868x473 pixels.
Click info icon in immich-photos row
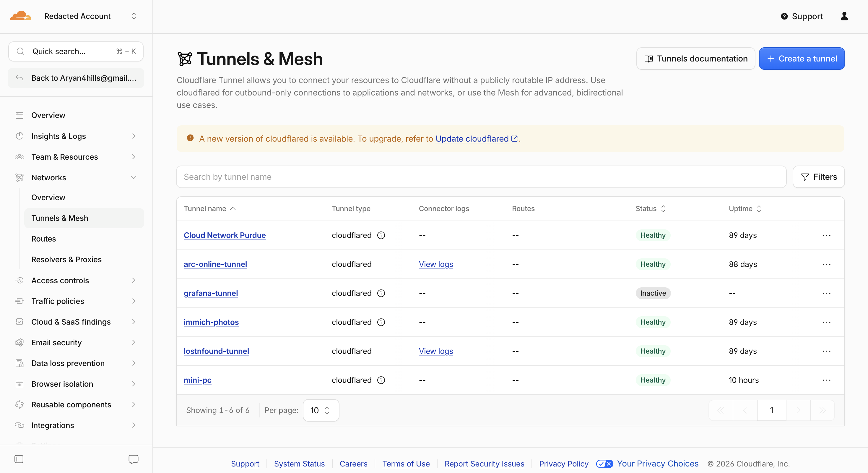(x=381, y=322)
